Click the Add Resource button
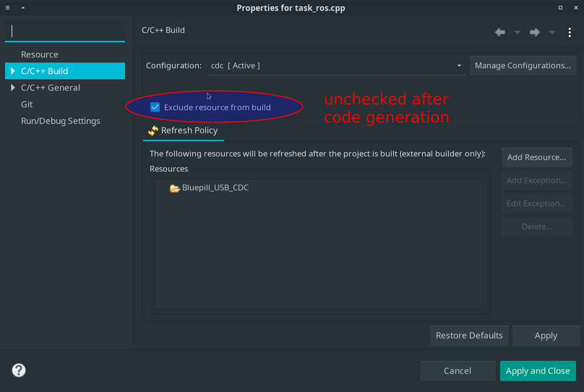The height and width of the screenshot is (392, 584). point(536,158)
